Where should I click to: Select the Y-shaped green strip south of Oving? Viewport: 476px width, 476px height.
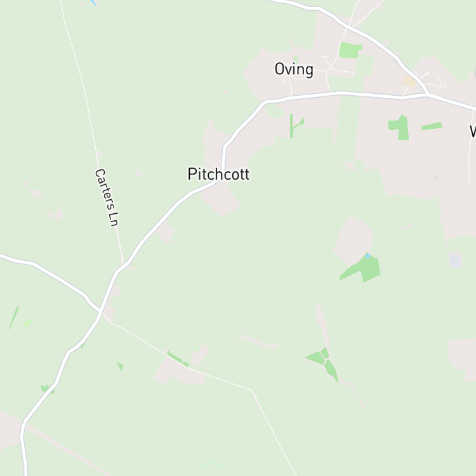point(296,126)
